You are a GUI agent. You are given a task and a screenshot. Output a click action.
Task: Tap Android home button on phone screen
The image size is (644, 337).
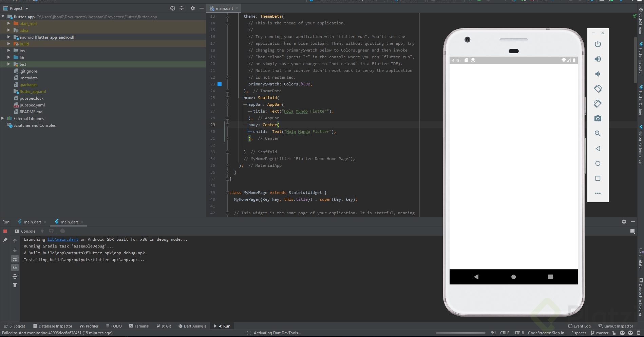[514, 277]
